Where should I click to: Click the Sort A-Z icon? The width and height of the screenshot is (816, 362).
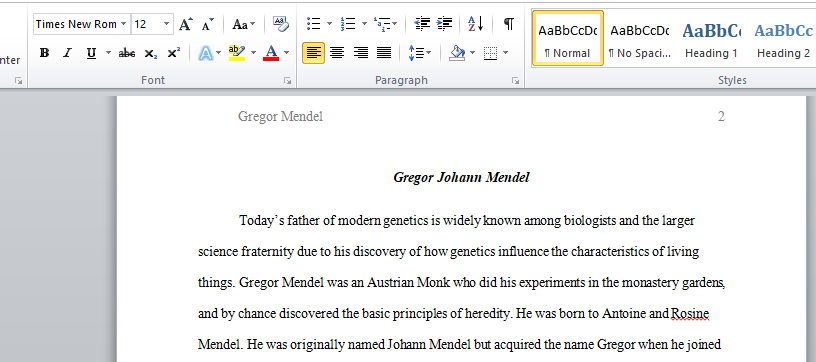tap(476, 24)
